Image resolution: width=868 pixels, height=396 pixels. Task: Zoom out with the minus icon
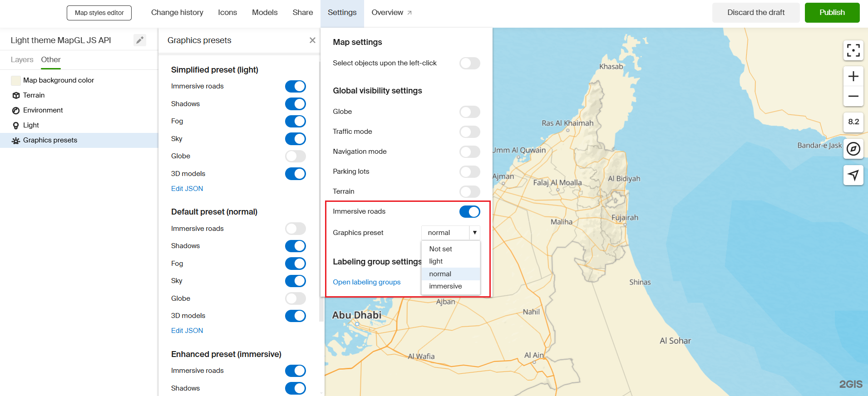point(853,96)
